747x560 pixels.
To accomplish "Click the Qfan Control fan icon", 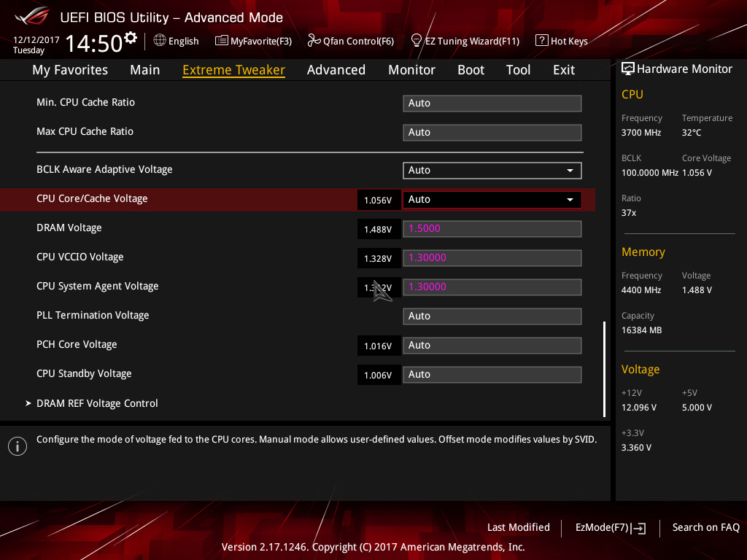I will [314, 41].
